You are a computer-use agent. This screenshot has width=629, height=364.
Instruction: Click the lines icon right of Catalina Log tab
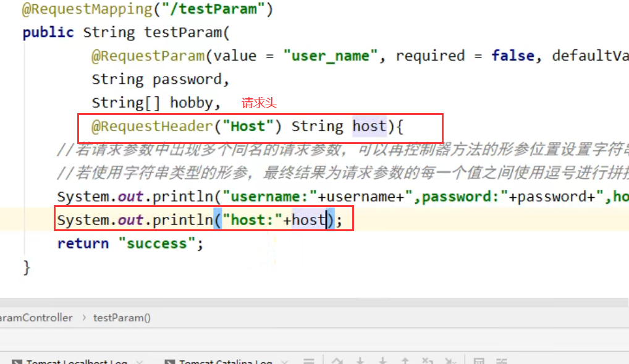click(x=310, y=362)
